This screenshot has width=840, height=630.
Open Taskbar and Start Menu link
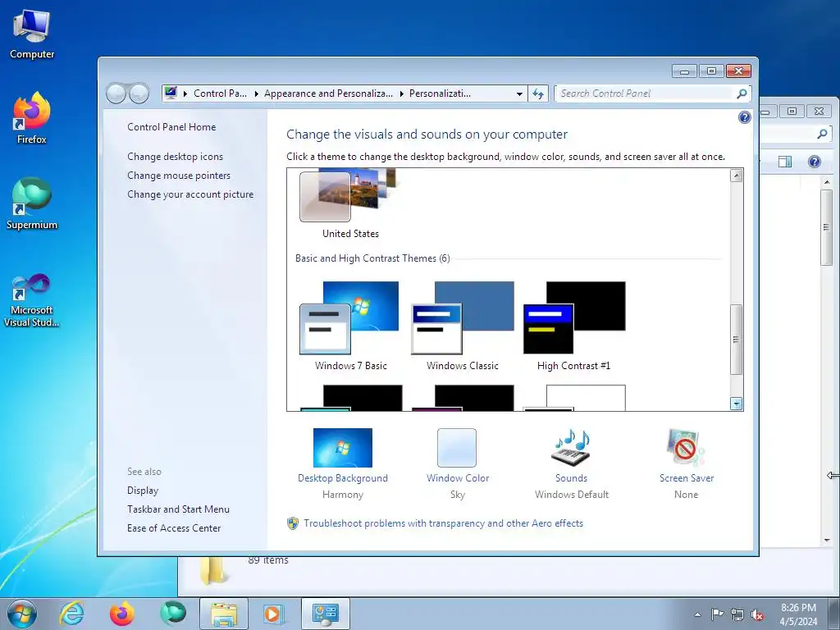(x=178, y=509)
